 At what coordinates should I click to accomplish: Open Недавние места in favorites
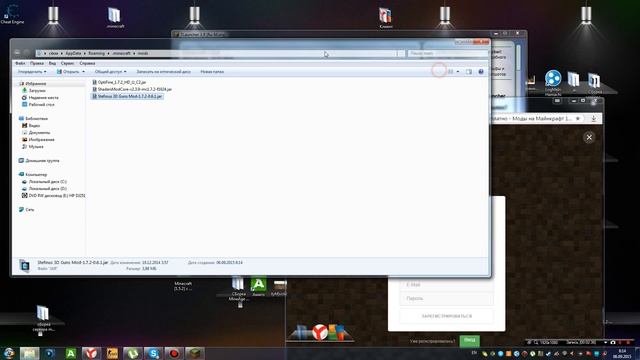(43, 98)
